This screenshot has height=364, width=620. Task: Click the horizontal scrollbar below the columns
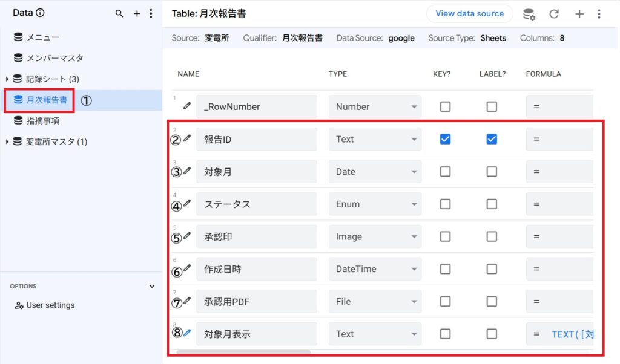243,352
